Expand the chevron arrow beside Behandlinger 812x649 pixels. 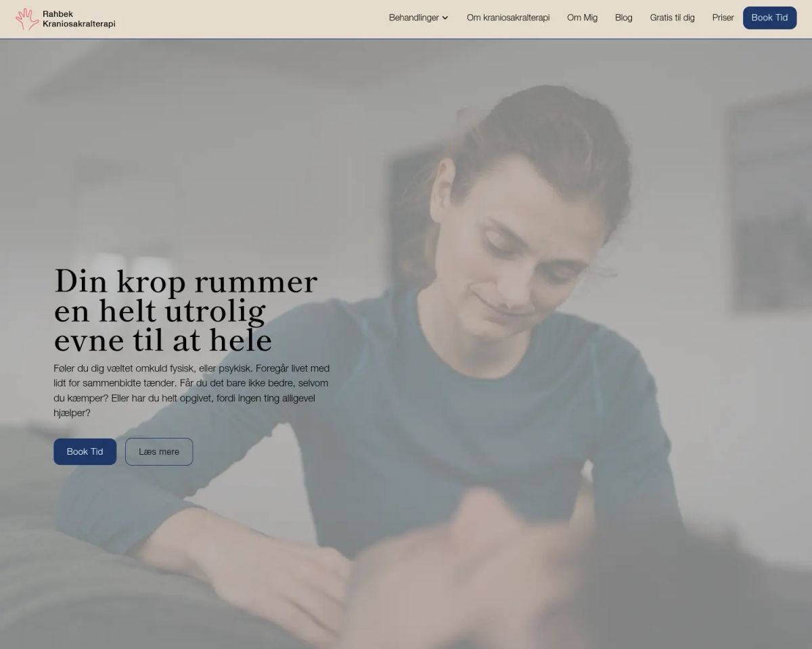[x=445, y=18]
